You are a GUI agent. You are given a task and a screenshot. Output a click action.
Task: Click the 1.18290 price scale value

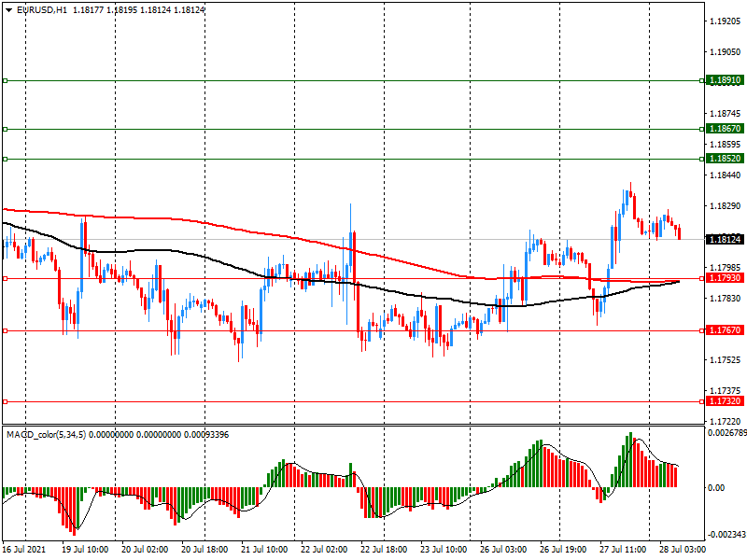[x=726, y=206]
